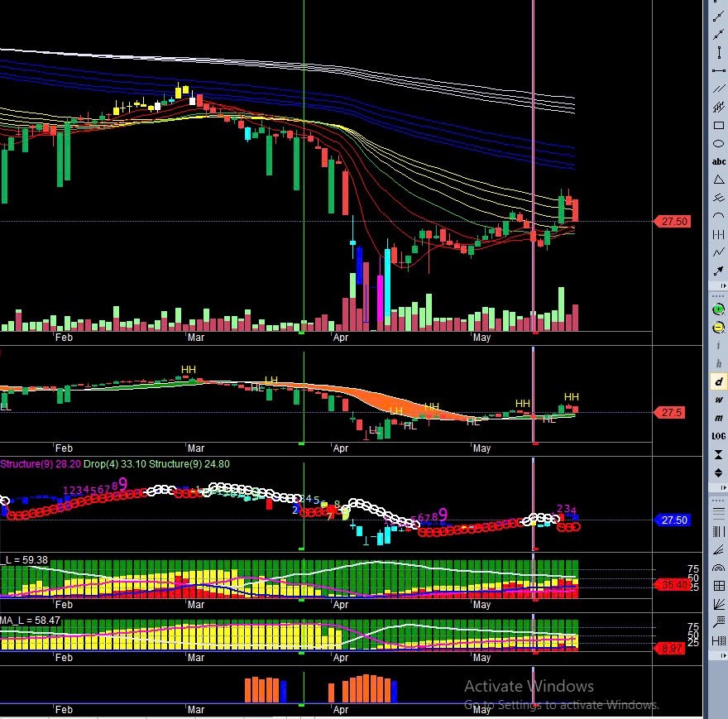Click the toolbar grip above Zoom In
The width and height of the screenshot is (728, 719).
pyautogui.click(x=718, y=296)
